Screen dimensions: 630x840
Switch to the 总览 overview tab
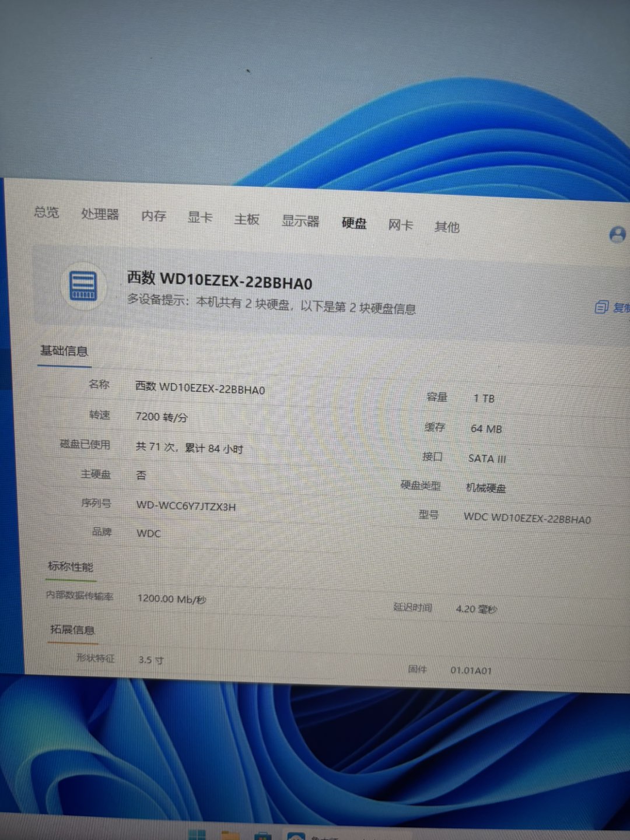[46, 212]
